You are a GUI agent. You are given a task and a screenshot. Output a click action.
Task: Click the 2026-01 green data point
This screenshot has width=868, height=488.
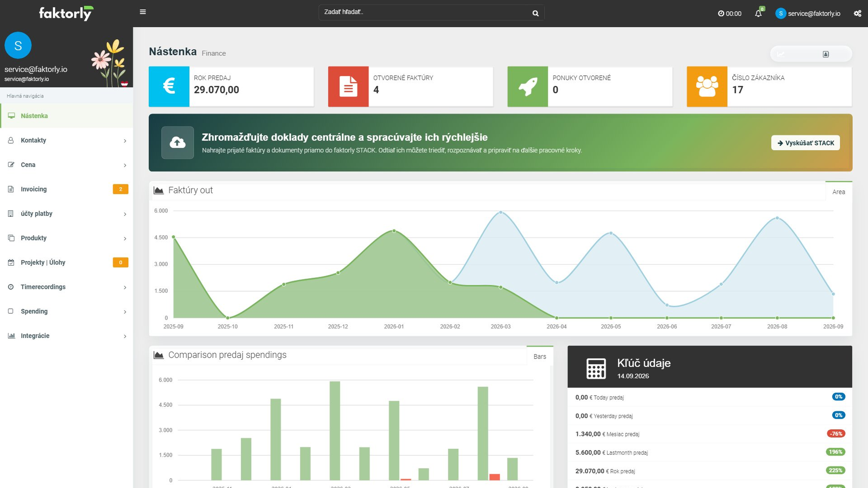[x=394, y=231]
